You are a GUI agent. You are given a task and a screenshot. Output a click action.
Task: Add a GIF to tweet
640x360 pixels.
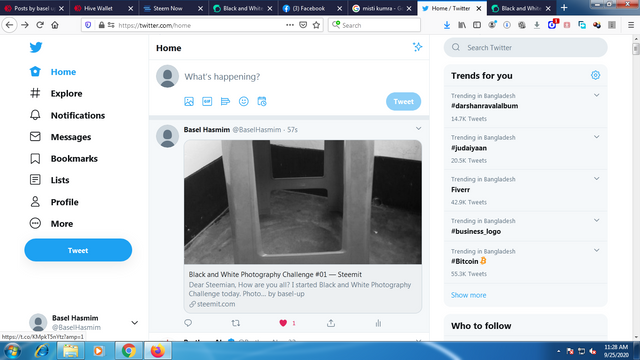click(x=207, y=102)
